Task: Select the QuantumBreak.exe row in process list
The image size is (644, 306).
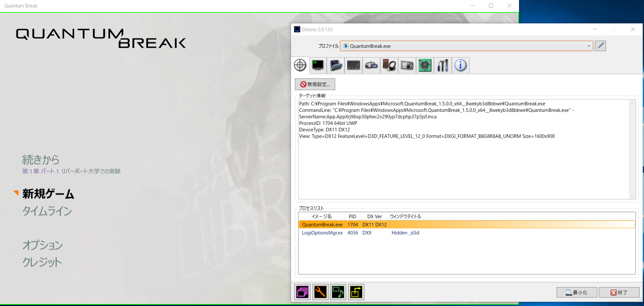Action: [x=467, y=224]
